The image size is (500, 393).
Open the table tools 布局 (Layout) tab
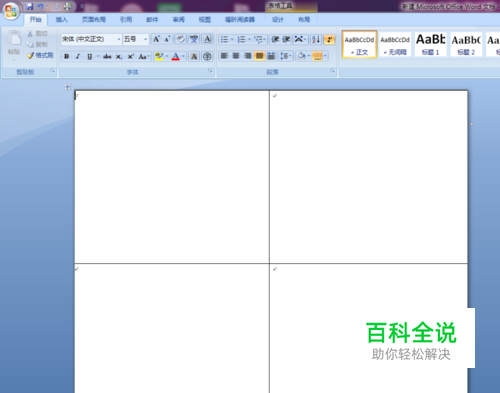pyautogui.click(x=304, y=20)
